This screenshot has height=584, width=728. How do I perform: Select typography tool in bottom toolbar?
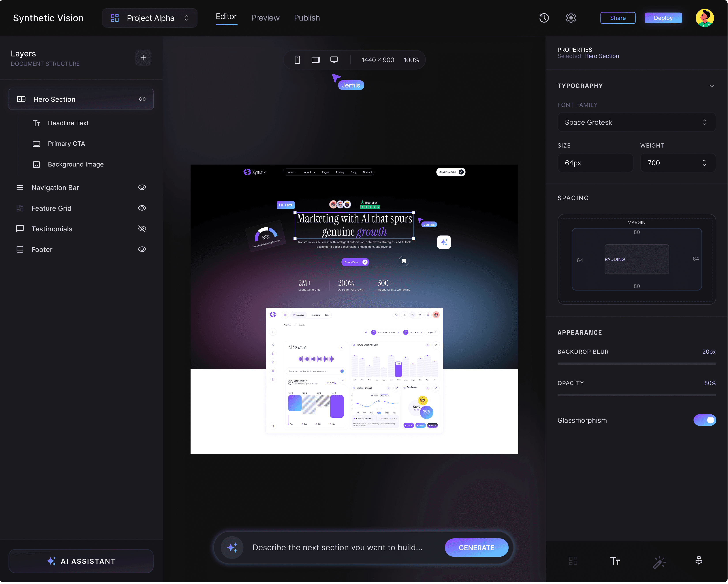(x=615, y=561)
